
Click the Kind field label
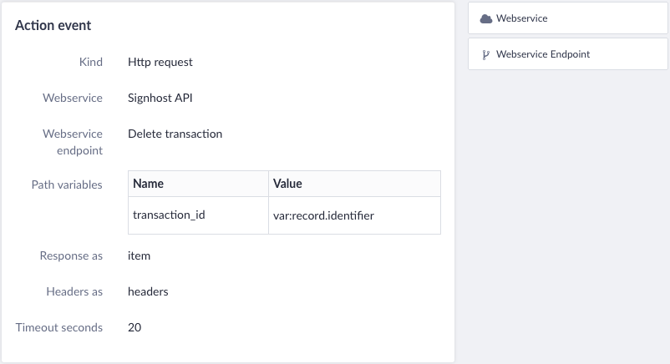91,62
